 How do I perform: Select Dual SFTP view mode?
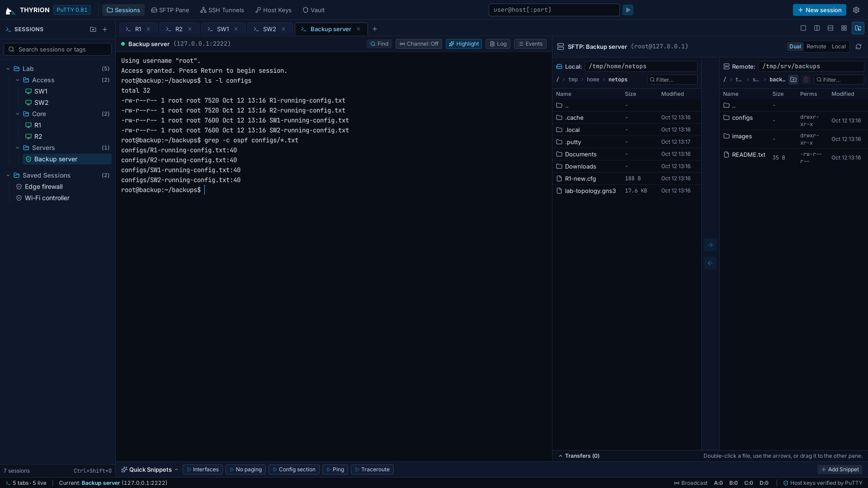pyautogui.click(x=795, y=47)
